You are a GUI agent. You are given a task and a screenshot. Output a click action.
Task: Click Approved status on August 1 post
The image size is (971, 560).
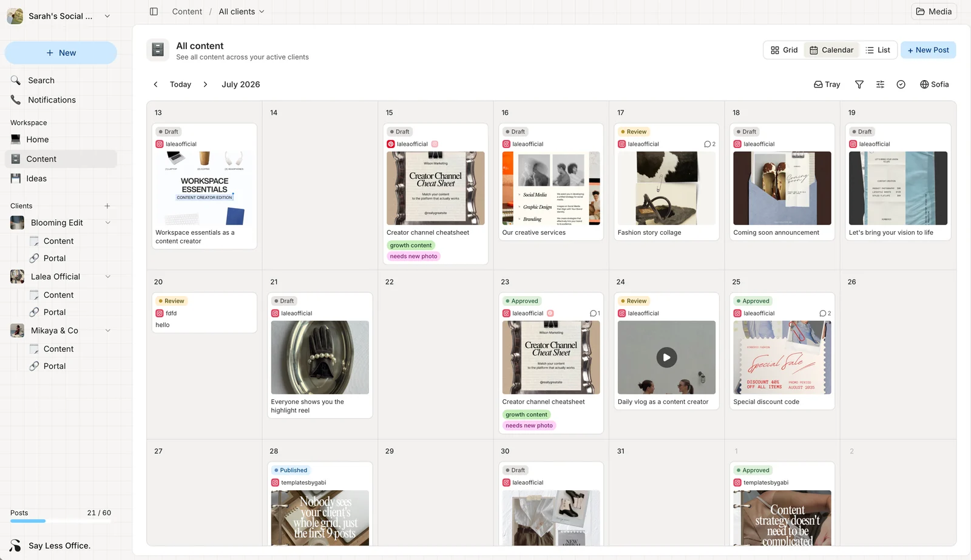coord(753,470)
